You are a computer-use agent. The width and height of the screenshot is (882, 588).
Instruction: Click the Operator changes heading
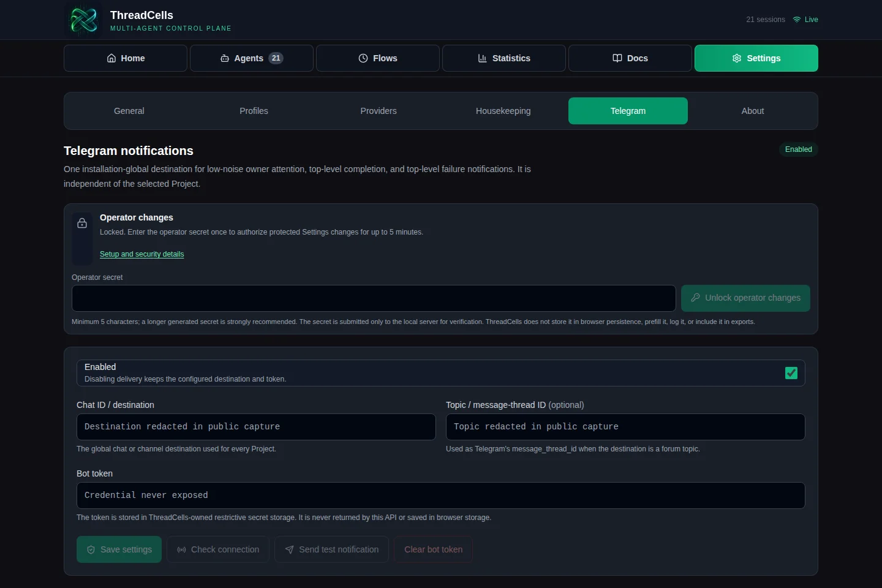(x=137, y=217)
